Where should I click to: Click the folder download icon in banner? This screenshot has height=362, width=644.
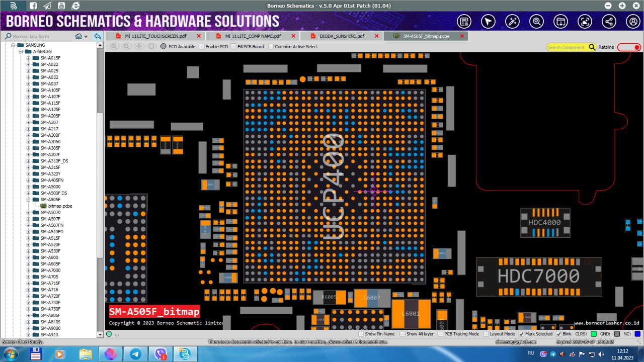click(x=560, y=22)
